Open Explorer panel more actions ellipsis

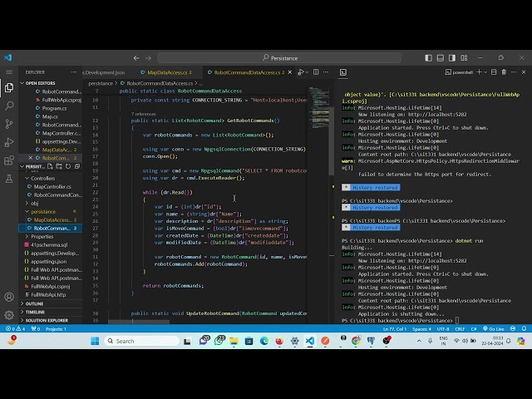click(74, 72)
